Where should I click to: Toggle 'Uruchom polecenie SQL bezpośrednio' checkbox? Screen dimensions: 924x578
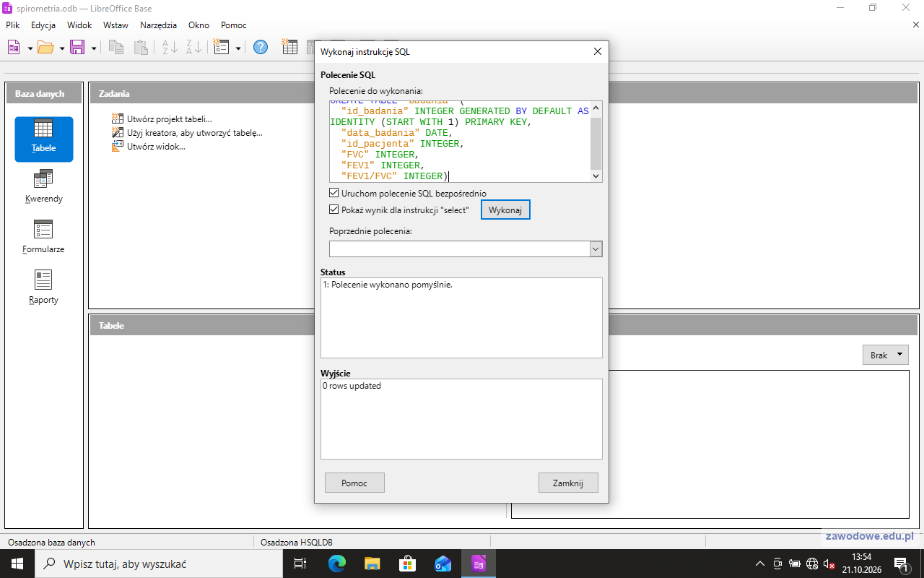point(334,193)
